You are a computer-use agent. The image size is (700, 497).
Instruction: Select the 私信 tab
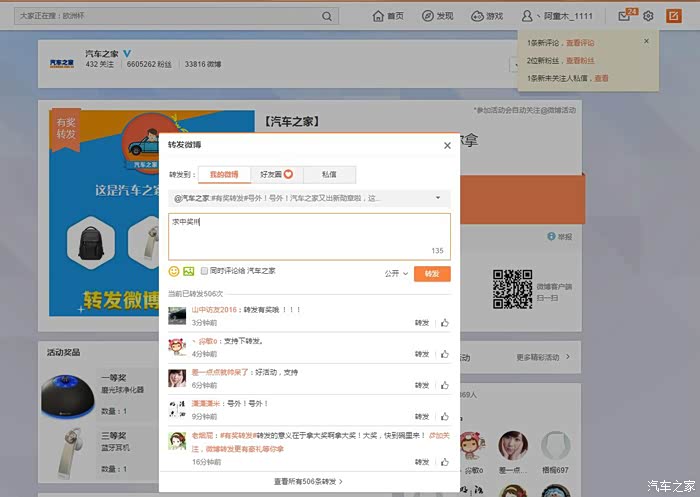(x=329, y=175)
